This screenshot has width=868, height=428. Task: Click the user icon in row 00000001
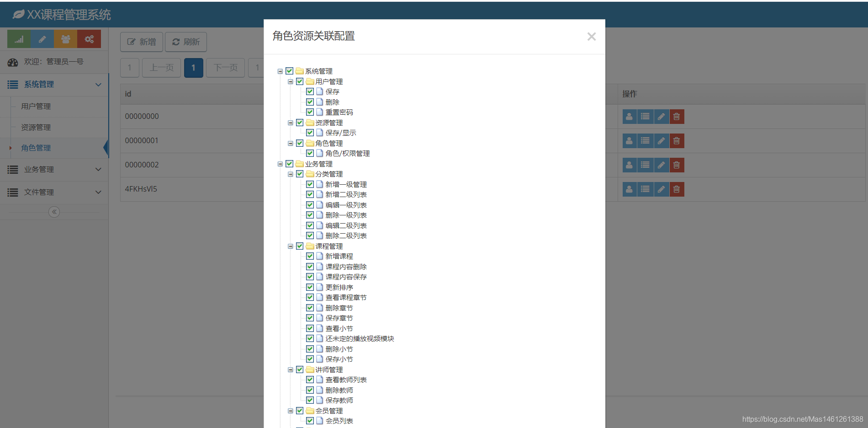[x=630, y=141]
